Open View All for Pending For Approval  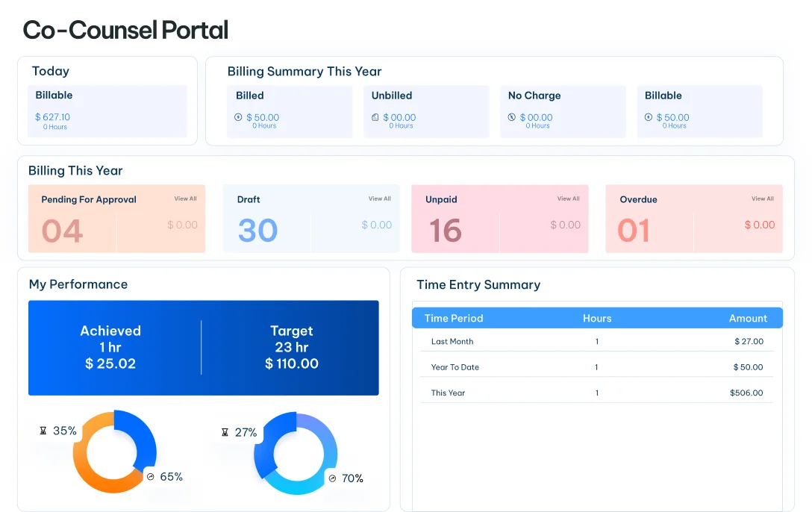click(185, 199)
